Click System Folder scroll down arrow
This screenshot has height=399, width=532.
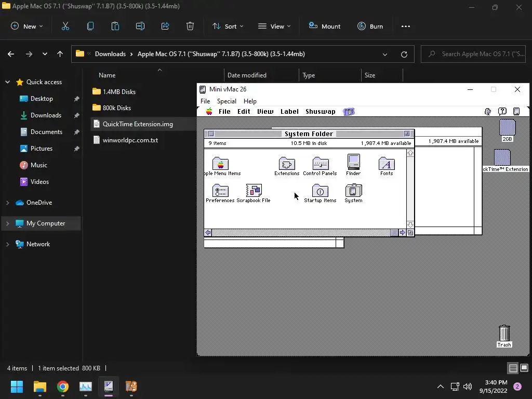point(410,224)
